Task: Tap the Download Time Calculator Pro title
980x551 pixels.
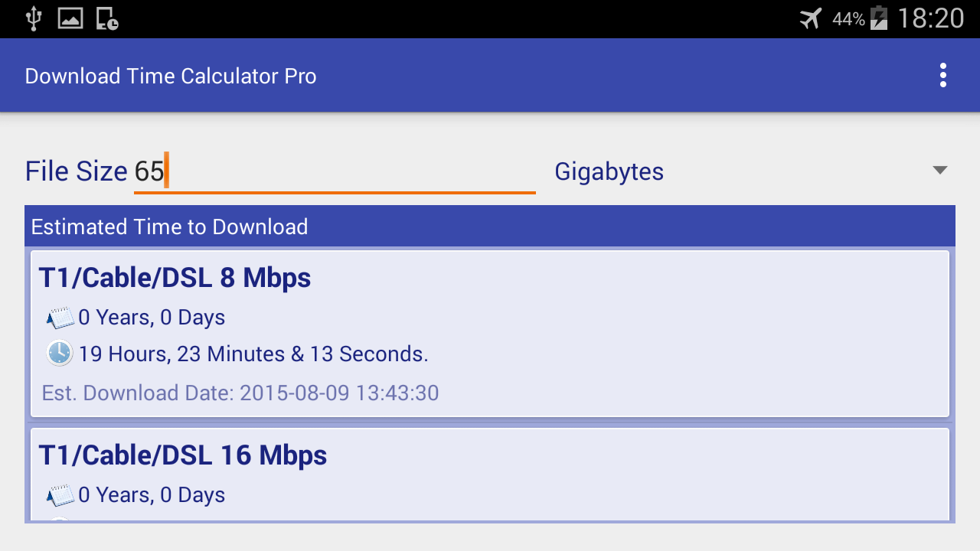Action: coord(171,77)
